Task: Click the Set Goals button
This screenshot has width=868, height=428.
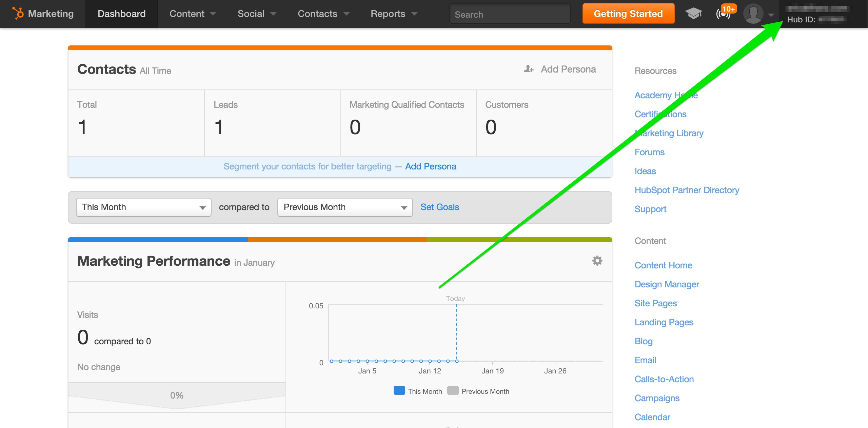Action: tap(440, 207)
